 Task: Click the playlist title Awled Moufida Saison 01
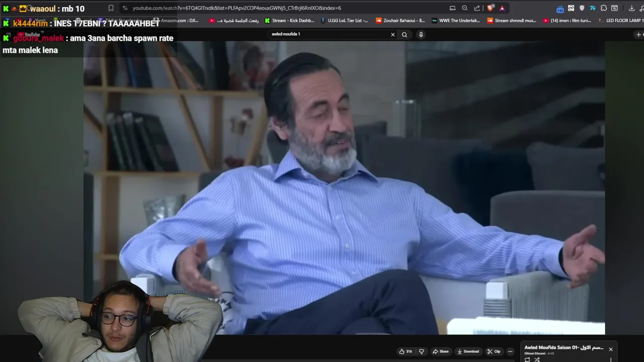pyautogui.click(x=563, y=347)
